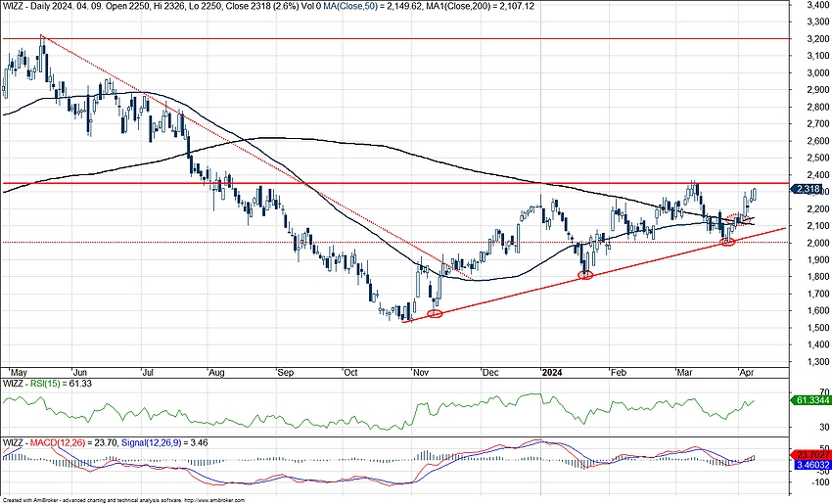Screen dimensions: 832x504
Task: Click the 30 level on RSI axis
Action: pyautogui.click(x=824, y=427)
